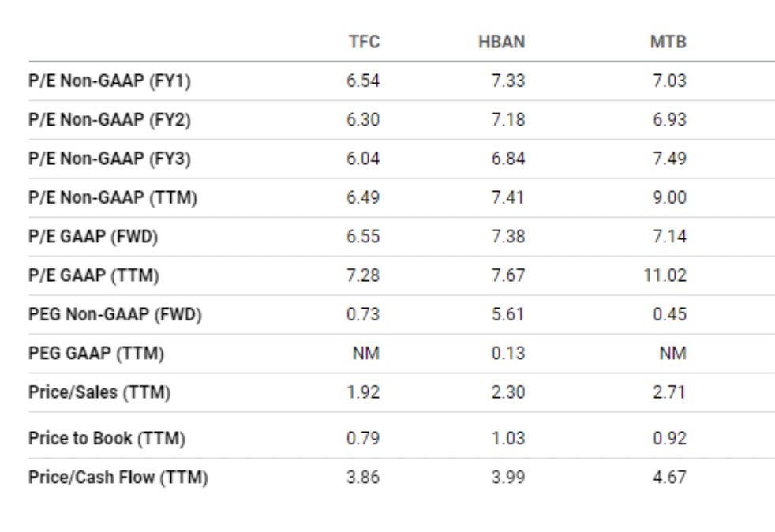
Task: Select the PEG Non-GAAP (FWD) row label
Action: 115,314
